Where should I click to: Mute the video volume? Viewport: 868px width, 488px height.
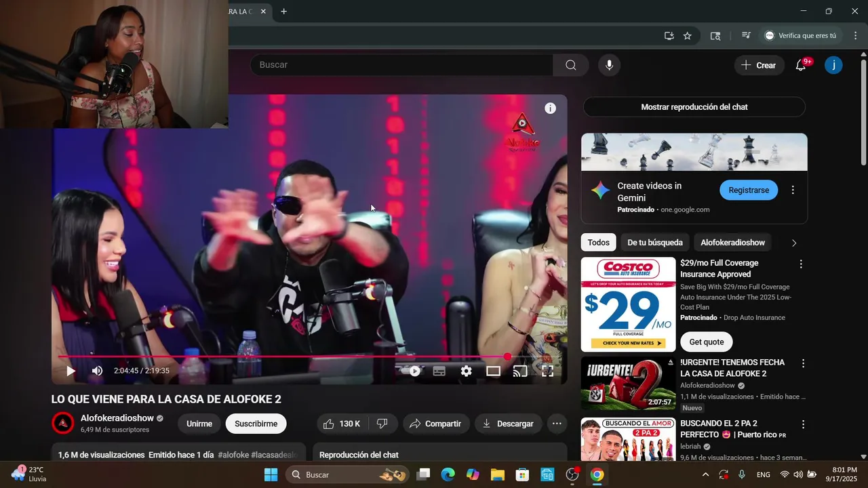pos(97,371)
